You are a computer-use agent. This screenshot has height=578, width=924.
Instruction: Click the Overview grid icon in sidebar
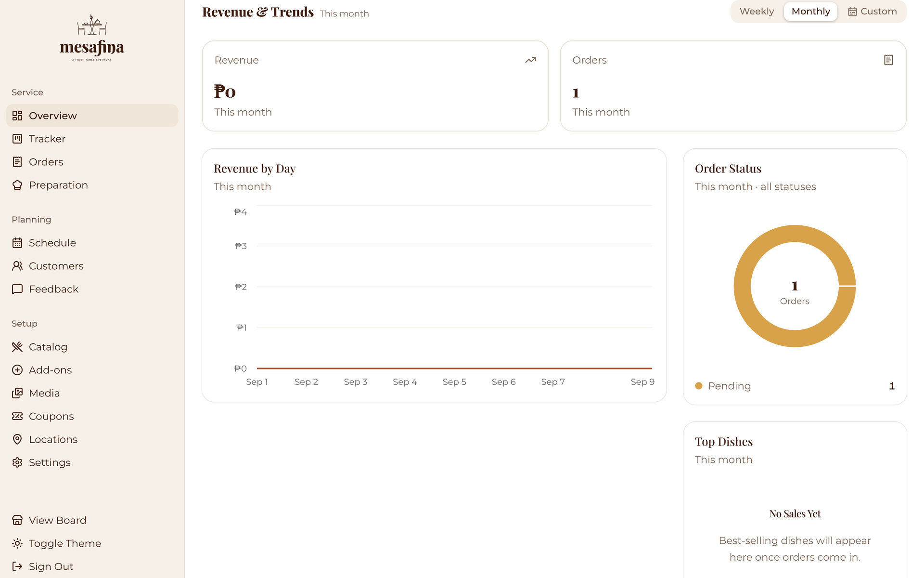[17, 116]
